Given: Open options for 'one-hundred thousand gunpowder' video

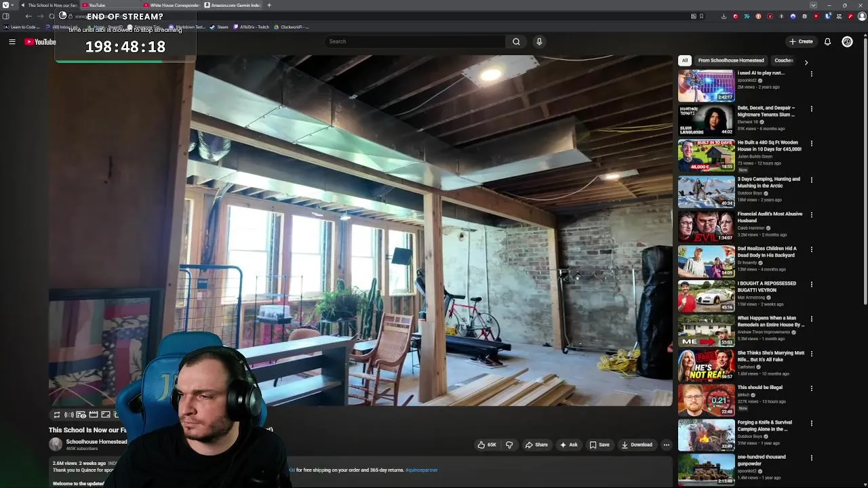Looking at the screenshot, I should (811, 457).
